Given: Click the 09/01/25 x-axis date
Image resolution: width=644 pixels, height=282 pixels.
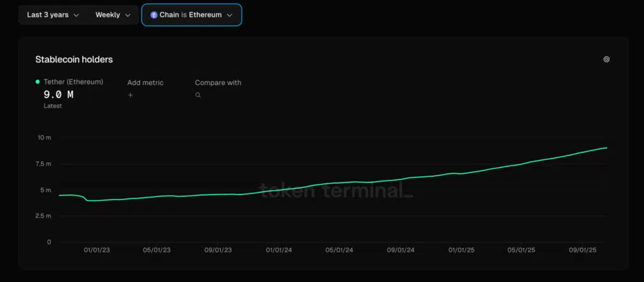Looking at the screenshot, I should pyautogui.click(x=582, y=250).
